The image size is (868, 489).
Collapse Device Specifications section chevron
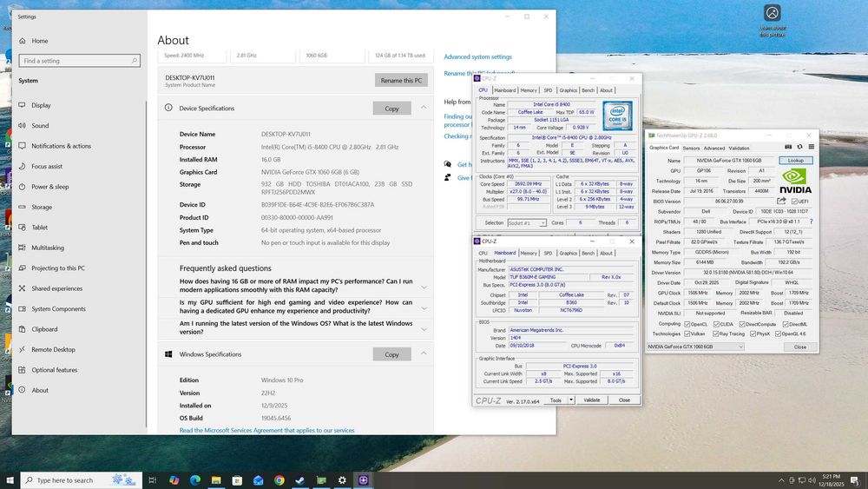click(424, 108)
